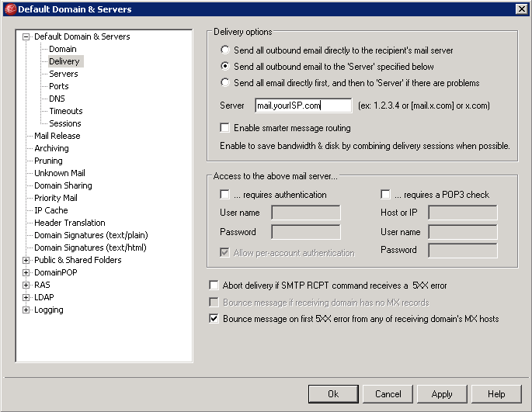The width and height of the screenshot is (532, 412).
Task: Choose send directly first, then to Server option
Action: click(225, 82)
